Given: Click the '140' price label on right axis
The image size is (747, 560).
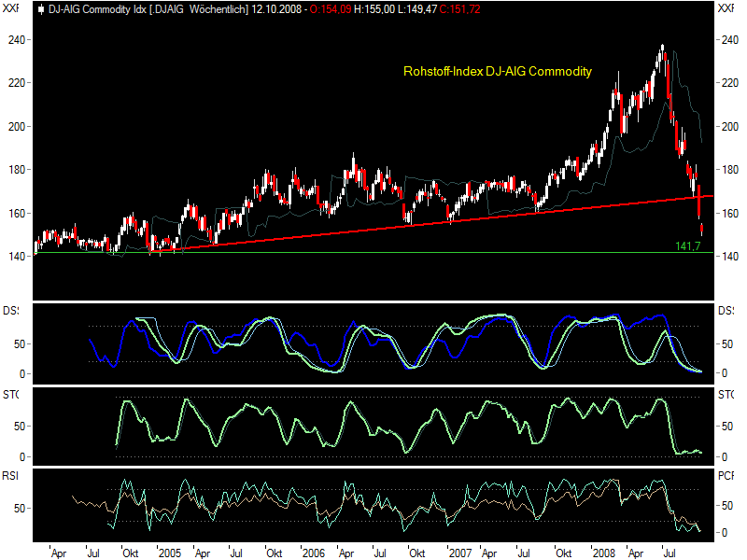Looking at the screenshot, I should click(x=729, y=256).
